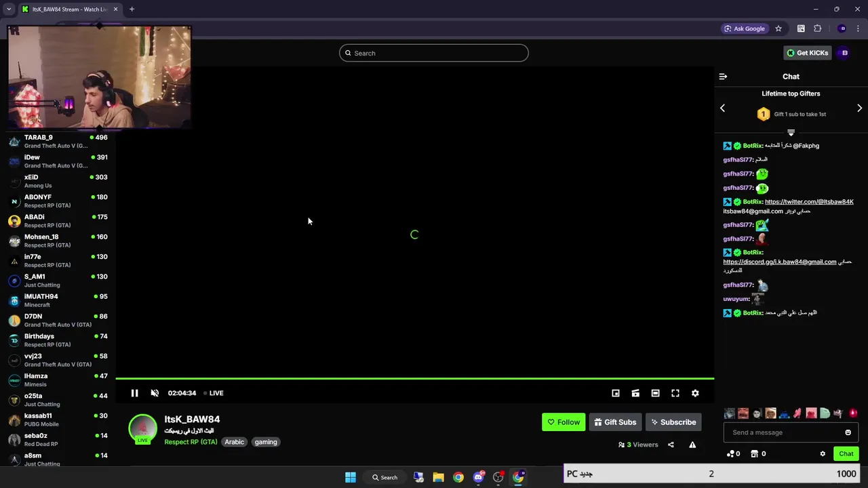Select the Arabic tag

pyautogui.click(x=234, y=442)
